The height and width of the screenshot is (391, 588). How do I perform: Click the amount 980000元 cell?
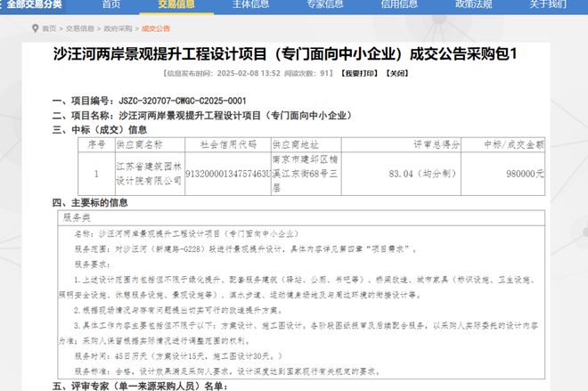pos(502,174)
